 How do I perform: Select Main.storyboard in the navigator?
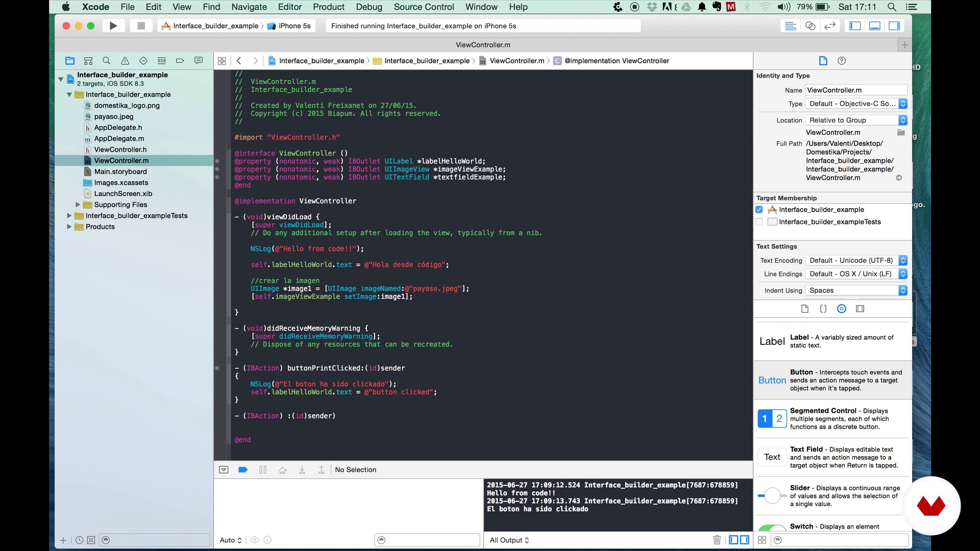tap(120, 172)
